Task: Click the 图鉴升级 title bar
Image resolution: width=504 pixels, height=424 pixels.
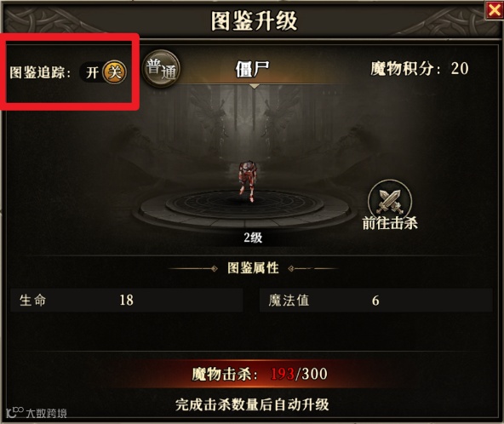Action: point(254,21)
